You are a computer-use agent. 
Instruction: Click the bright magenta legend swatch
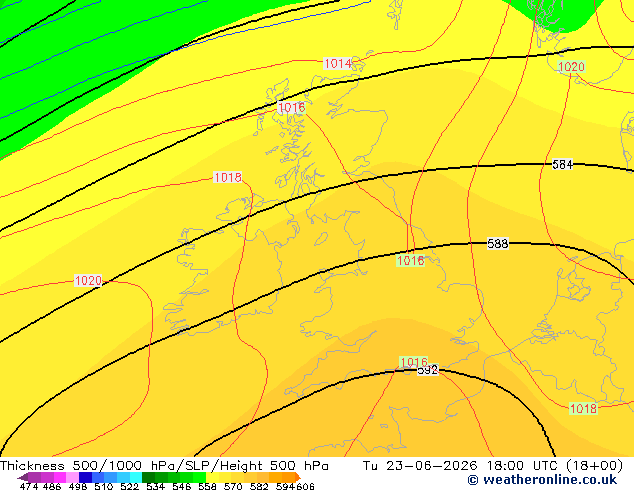coord(60,477)
